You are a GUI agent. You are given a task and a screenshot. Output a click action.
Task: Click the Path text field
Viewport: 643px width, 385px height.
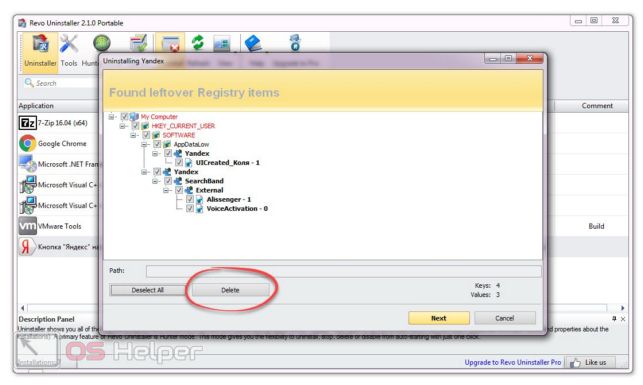tap(343, 271)
